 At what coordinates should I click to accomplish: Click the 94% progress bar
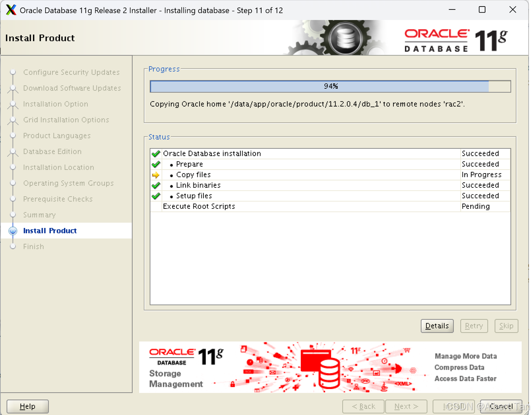330,86
